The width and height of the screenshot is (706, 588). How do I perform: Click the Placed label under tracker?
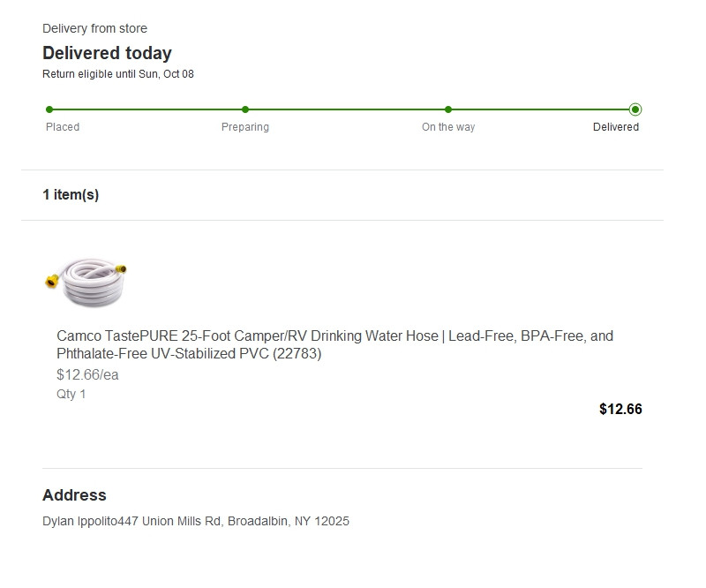[63, 127]
